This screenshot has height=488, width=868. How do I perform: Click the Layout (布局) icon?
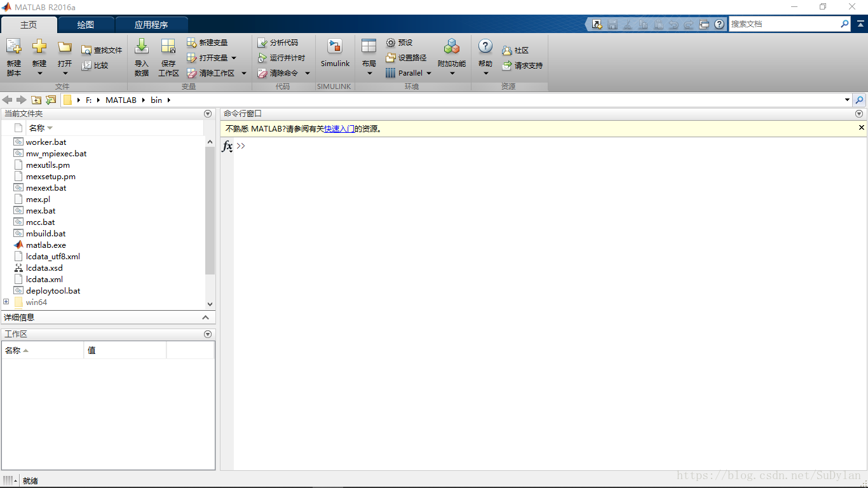point(369,46)
